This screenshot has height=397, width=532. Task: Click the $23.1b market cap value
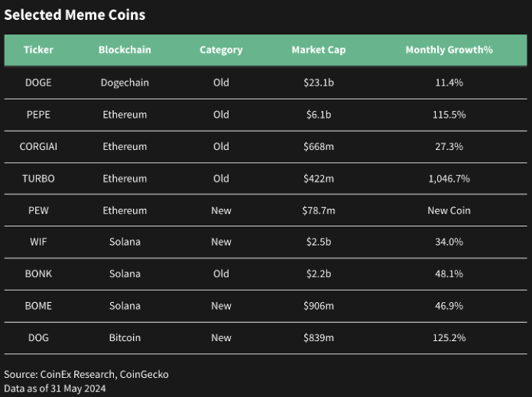[x=318, y=83]
